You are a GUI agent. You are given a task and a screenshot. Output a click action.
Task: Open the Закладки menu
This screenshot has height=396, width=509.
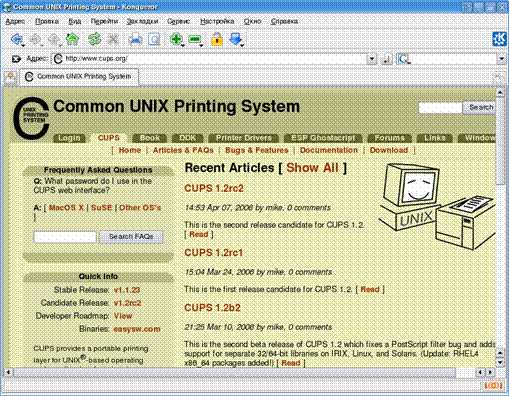pos(142,21)
